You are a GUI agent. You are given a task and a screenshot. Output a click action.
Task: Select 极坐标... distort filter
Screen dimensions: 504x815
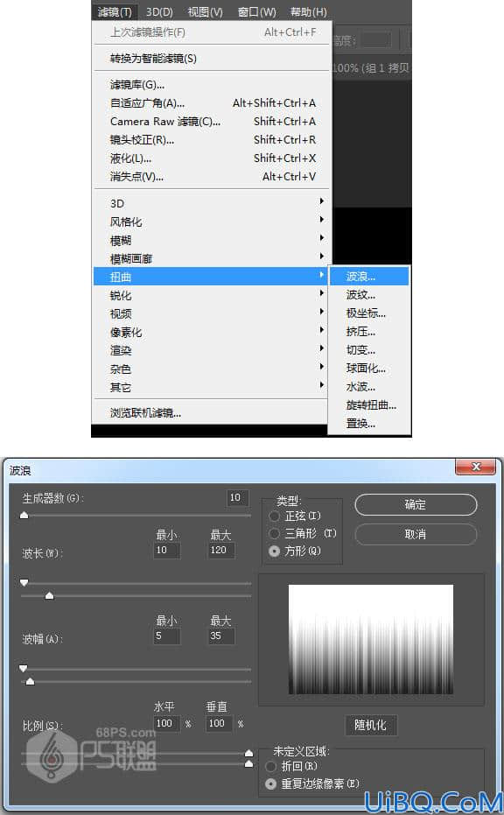coord(369,313)
